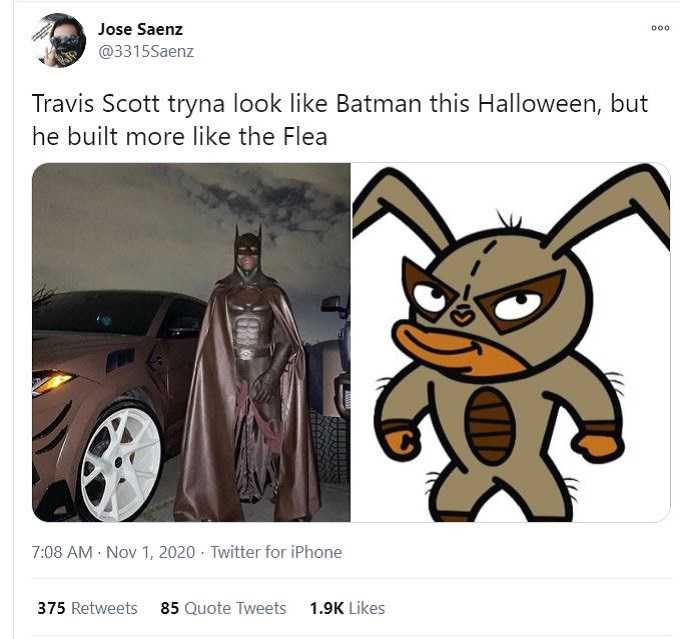680x639 pixels.
Task: View the Retweets label list
Action: [x=104, y=608]
